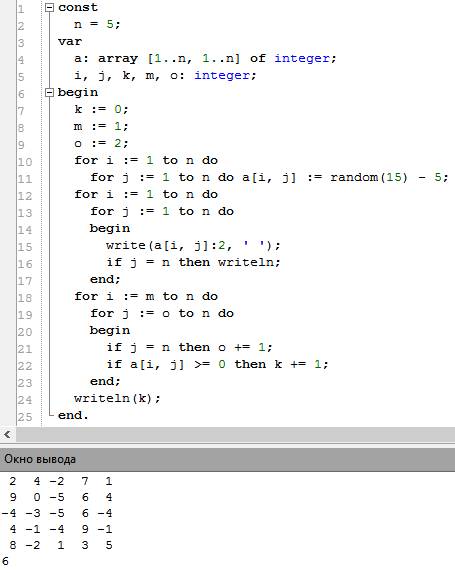Collapse the fold marker beside line 6 begin
The height and width of the screenshot is (573, 455).
49,92
